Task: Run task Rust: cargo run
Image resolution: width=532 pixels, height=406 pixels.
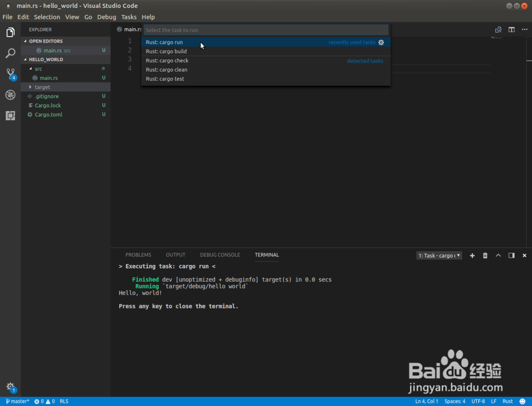Action: (265, 42)
